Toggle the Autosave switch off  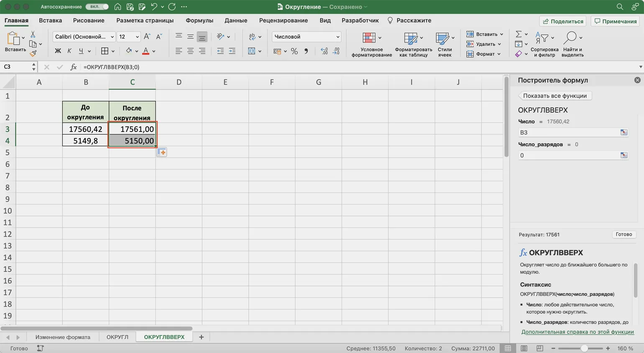pos(97,7)
